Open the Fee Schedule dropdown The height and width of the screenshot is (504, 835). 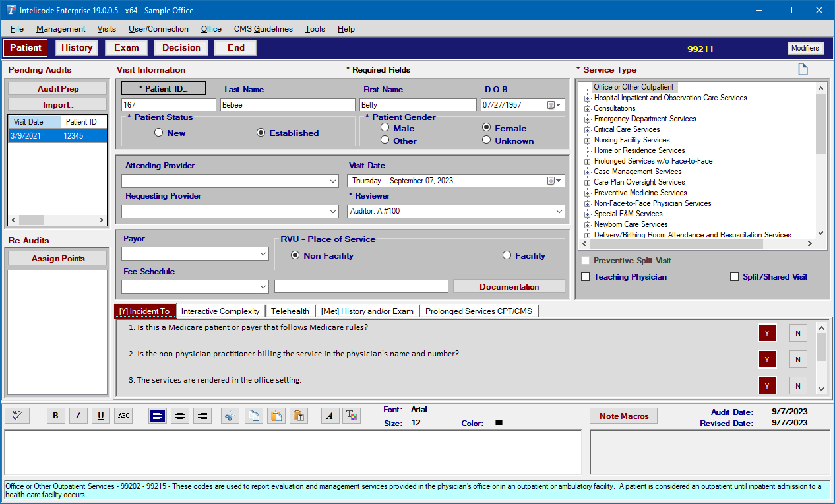[x=263, y=287]
